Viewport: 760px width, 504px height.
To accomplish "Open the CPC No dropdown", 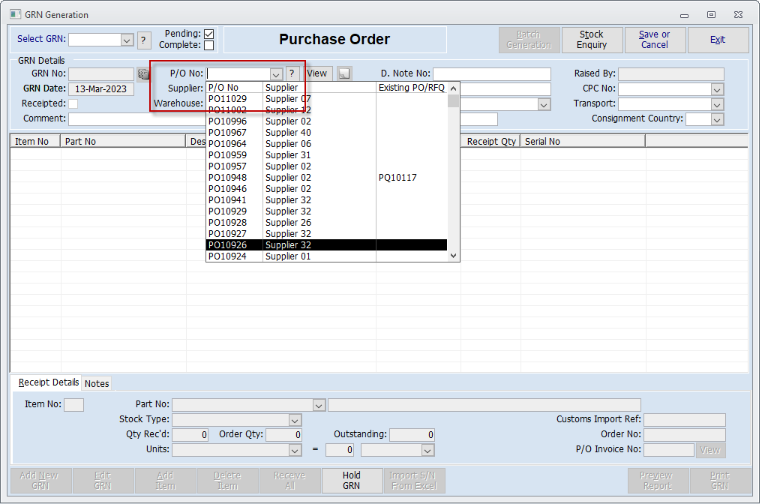I will 717,89.
